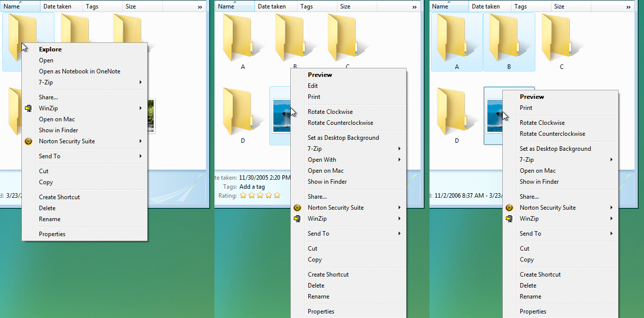Screen dimensions: 644x318
Task: Open folder B in the right window
Action: pos(509,40)
